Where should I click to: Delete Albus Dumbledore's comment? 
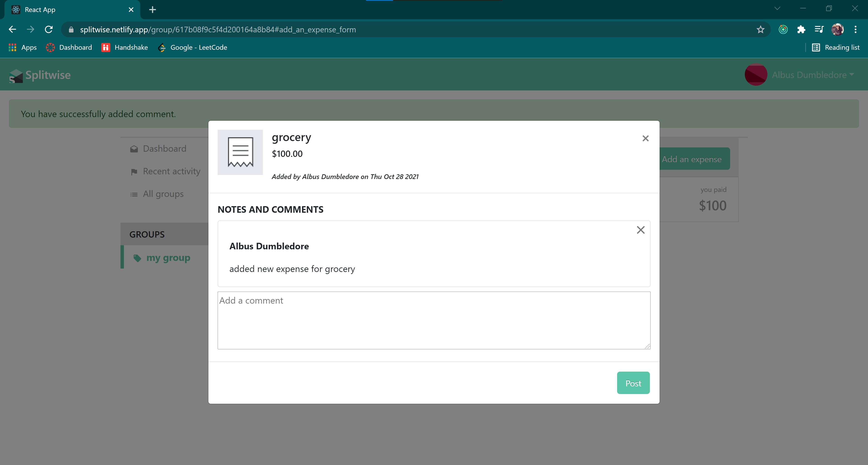click(x=641, y=230)
